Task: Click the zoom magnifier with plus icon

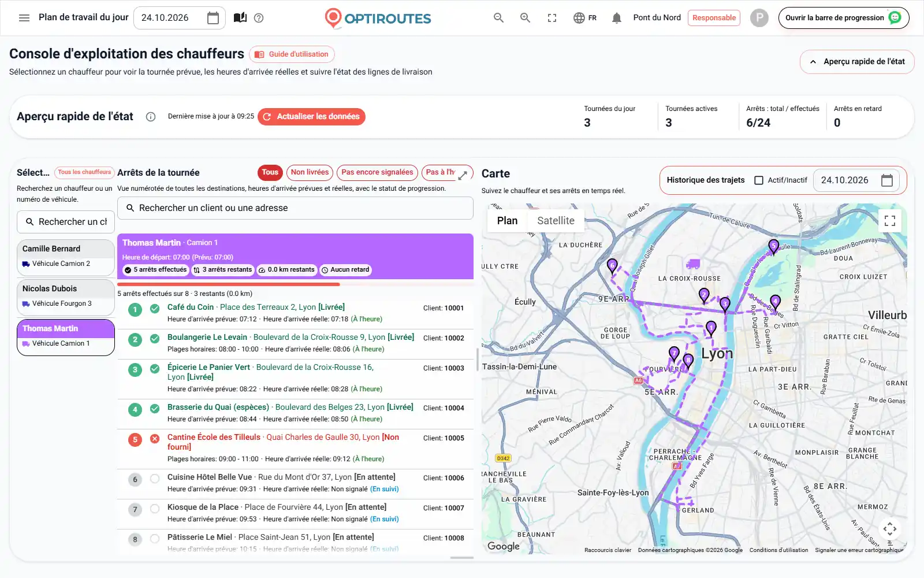Action: coord(525,18)
